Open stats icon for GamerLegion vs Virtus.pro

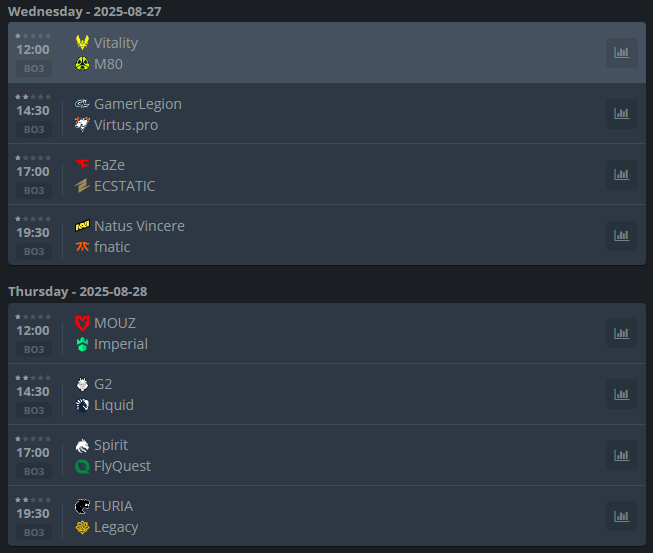coord(621,114)
